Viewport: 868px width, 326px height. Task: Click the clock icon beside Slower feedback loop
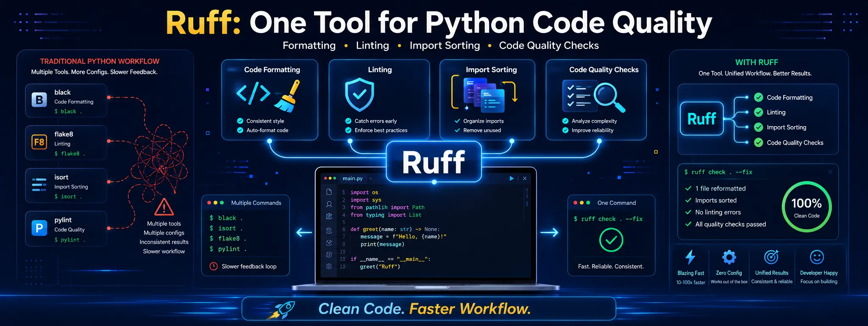point(214,266)
